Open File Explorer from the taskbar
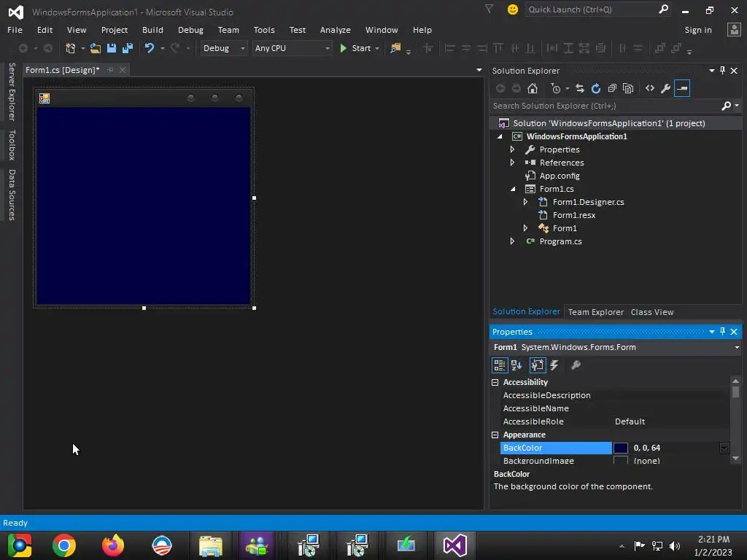Screen dimensions: 747x560 [211, 545]
